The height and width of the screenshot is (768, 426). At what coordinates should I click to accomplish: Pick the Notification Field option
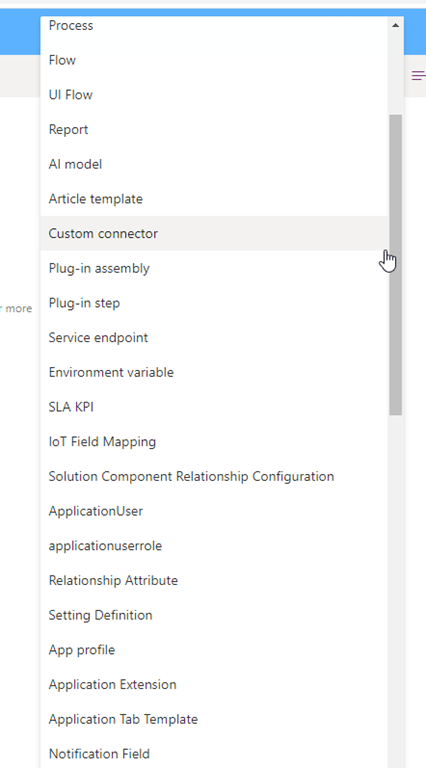(214, 754)
